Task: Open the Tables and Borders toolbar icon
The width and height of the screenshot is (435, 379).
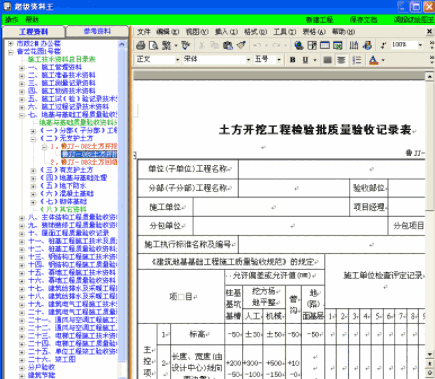Action: click(312, 45)
